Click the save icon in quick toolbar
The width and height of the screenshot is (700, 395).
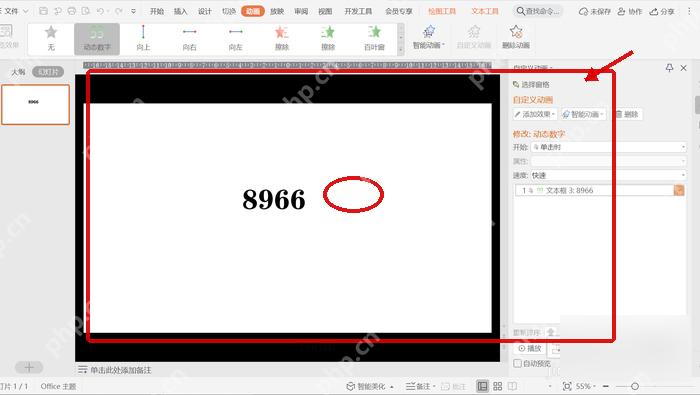43,11
